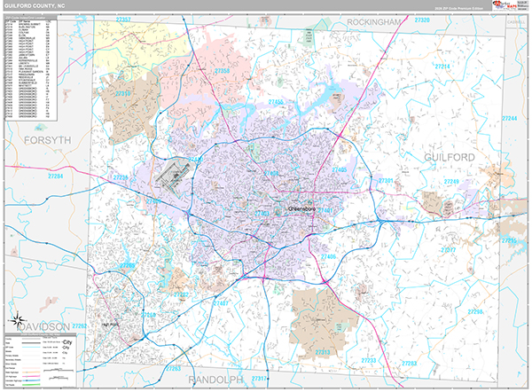Click the largest 'City' sample in legend
The width and height of the screenshot is (532, 392).
(67, 342)
